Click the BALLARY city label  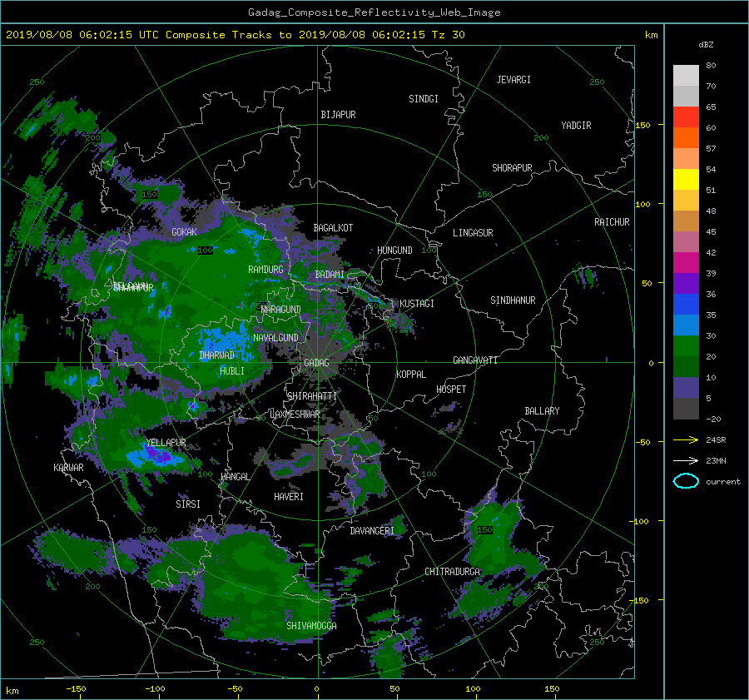point(542,411)
